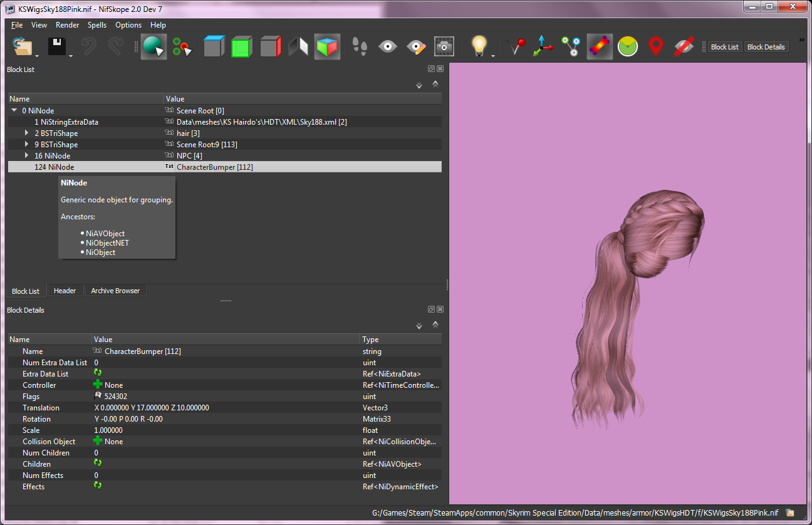Expand the 16 NiNode NPC branch
This screenshot has height=525, width=812.
click(x=27, y=155)
